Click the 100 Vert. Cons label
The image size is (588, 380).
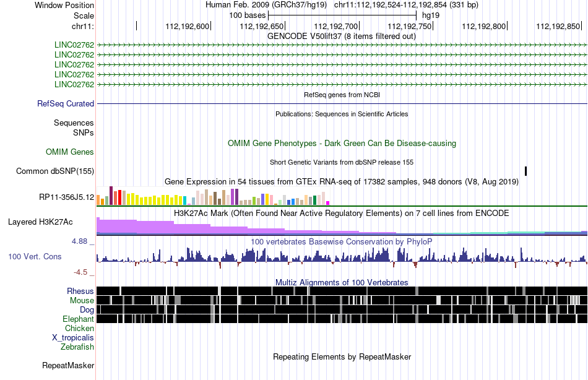point(35,257)
